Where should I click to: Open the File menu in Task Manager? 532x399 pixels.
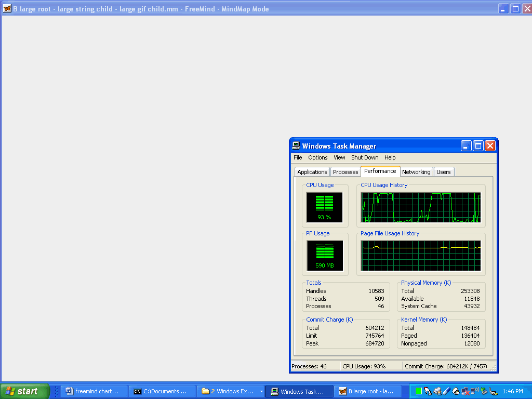click(x=298, y=157)
